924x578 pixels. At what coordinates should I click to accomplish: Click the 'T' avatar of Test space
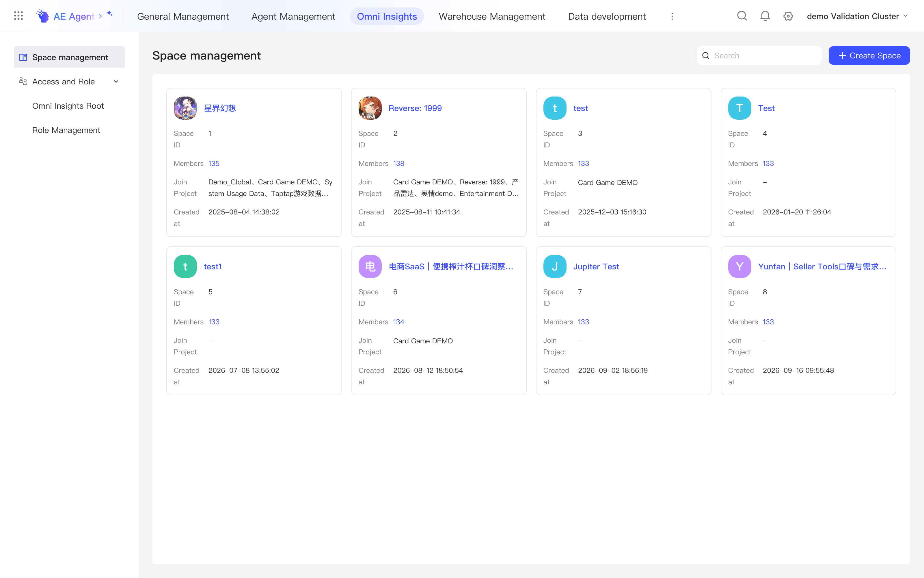739,108
